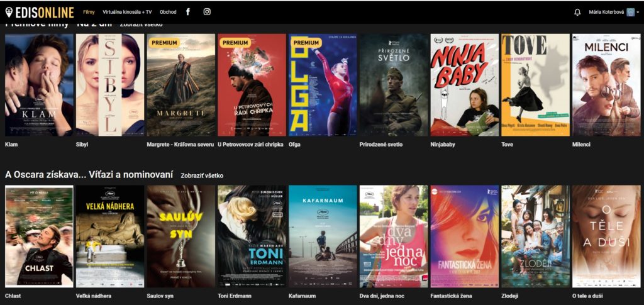The width and height of the screenshot is (644, 305).
Task: Click Dva dni, jedna noc title
Action: (382, 296)
